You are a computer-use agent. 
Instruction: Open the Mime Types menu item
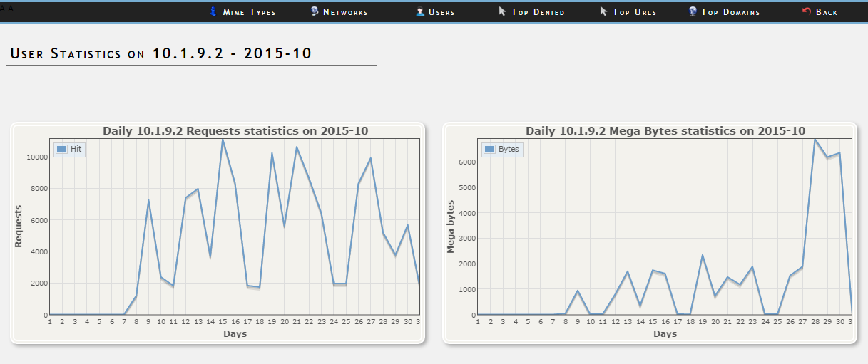click(249, 12)
